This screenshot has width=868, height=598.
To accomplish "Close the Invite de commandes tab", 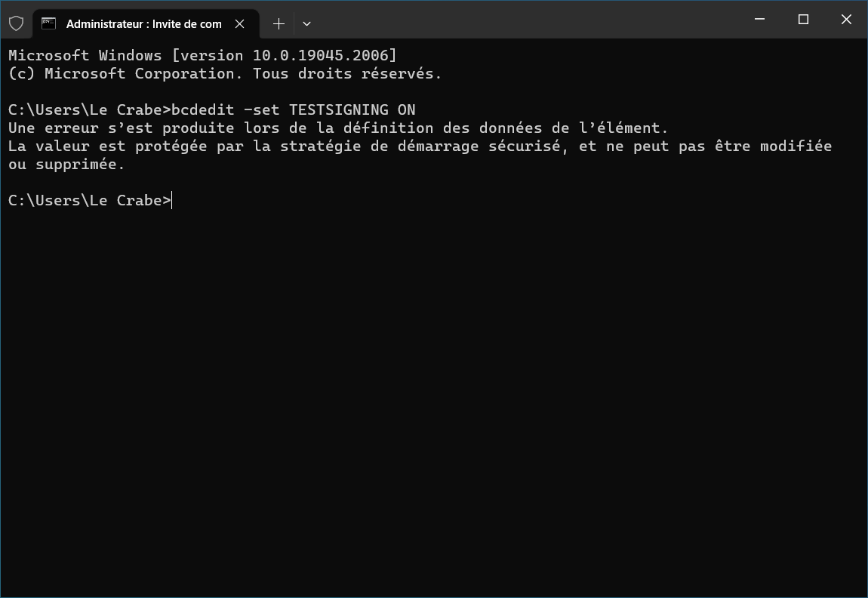I will point(240,24).
